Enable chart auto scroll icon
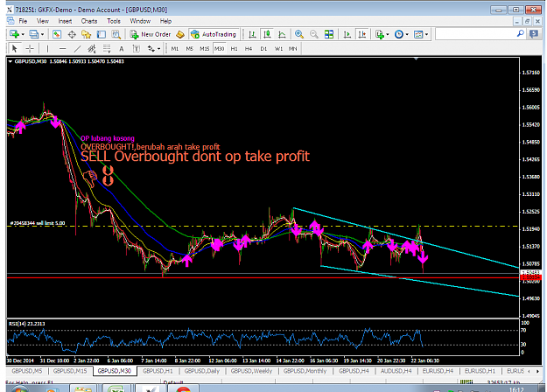 [x=347, y=34]
